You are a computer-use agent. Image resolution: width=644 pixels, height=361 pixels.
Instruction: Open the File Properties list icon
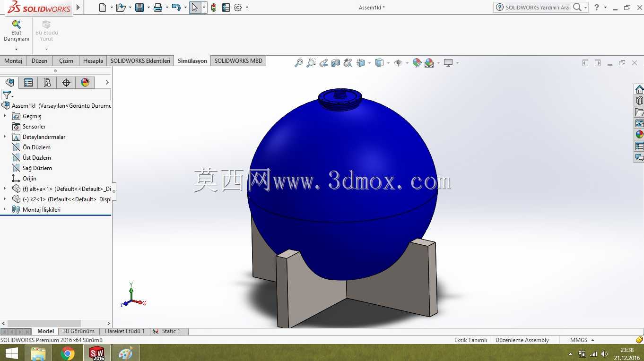click(226, 8)
